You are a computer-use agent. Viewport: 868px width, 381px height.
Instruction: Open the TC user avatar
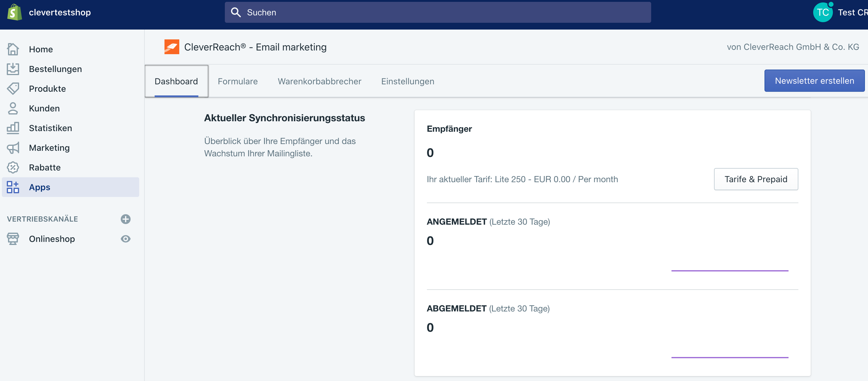click(822, 12)
